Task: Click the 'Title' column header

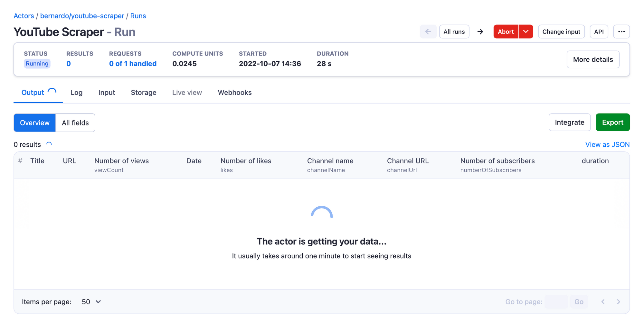Action: coord(37,161)
